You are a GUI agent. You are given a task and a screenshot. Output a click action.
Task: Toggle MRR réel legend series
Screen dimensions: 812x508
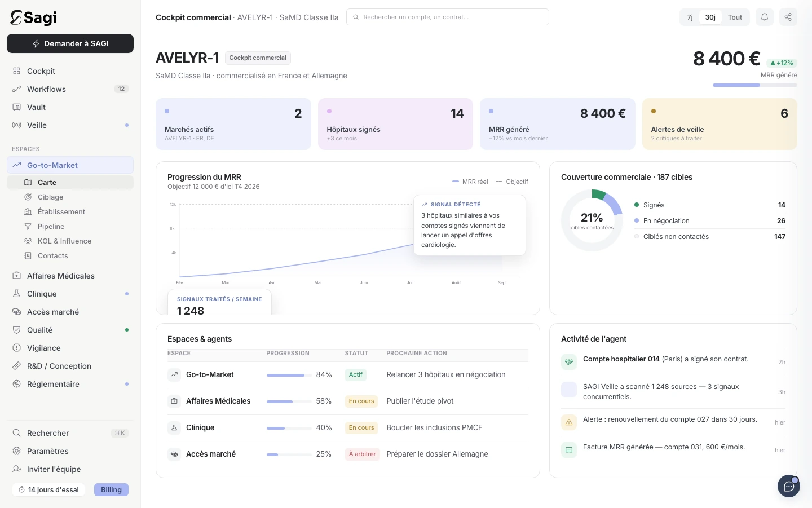tap(470, 182)
